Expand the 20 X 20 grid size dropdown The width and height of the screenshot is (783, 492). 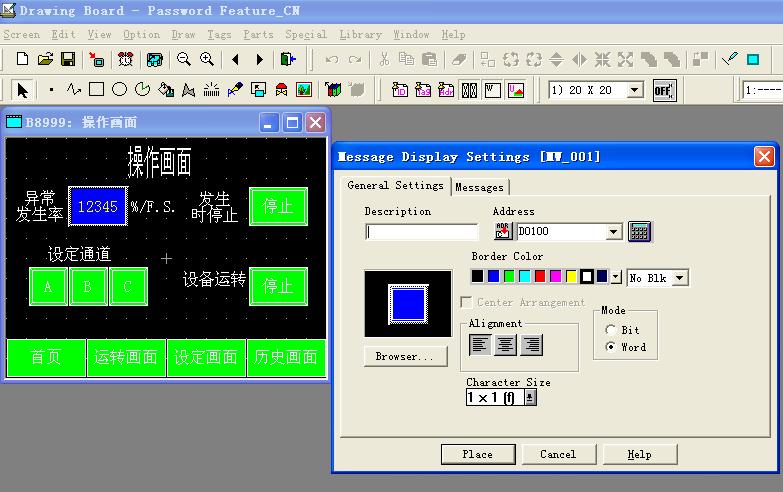[634, 90]
